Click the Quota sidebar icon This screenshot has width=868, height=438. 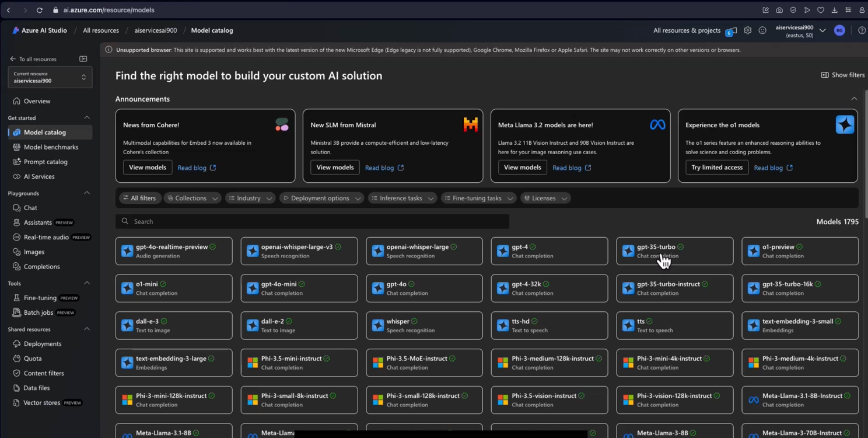pyautogui.click(x=16, y=359)
